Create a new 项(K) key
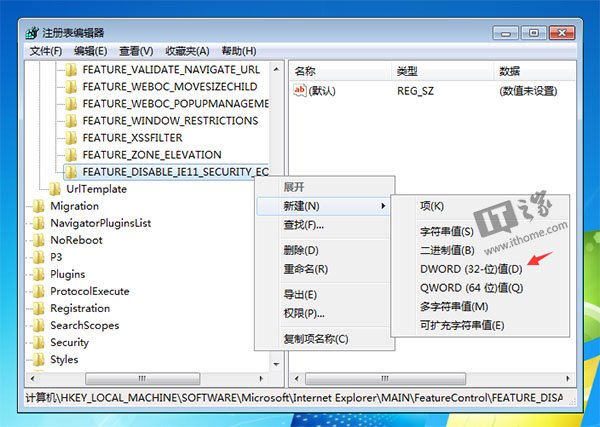Viewport: 600px width, 427px height. pos(480,206)
